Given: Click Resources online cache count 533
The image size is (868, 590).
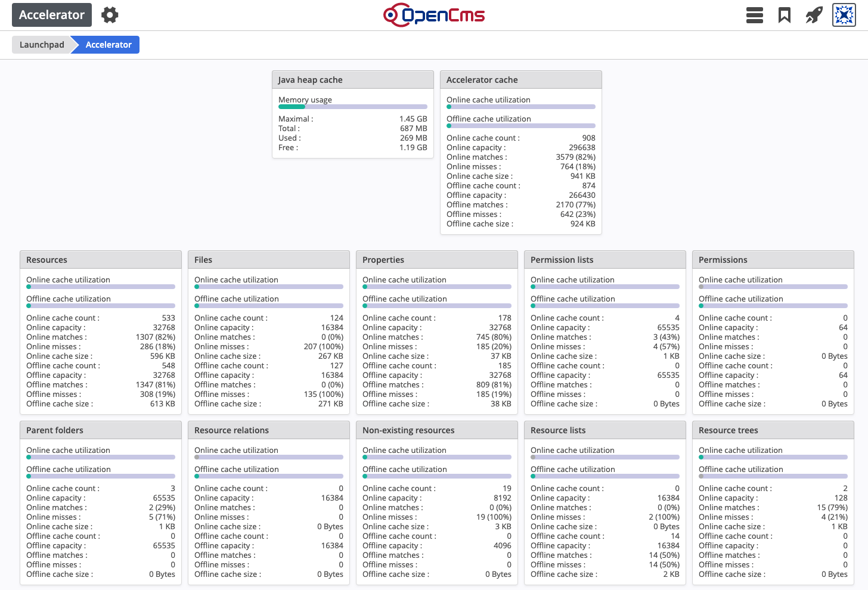Looking at the screenshot, I should coord(169,318).
